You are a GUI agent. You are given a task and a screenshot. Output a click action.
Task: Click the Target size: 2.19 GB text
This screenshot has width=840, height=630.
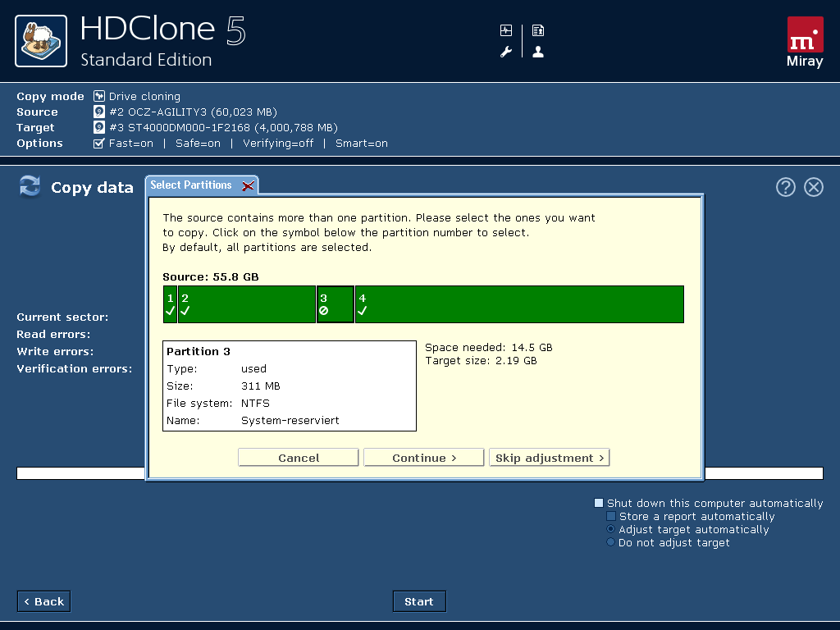click(481, 361)
